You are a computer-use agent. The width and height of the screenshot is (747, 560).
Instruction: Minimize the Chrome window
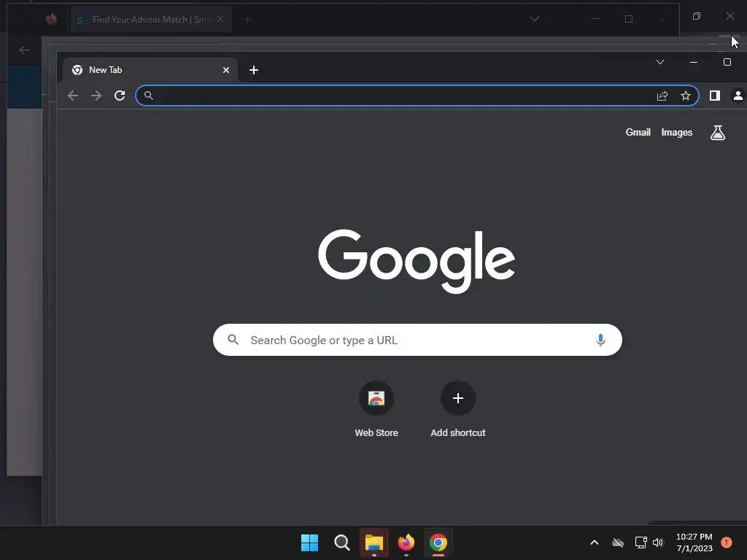[x=694, y=62]
